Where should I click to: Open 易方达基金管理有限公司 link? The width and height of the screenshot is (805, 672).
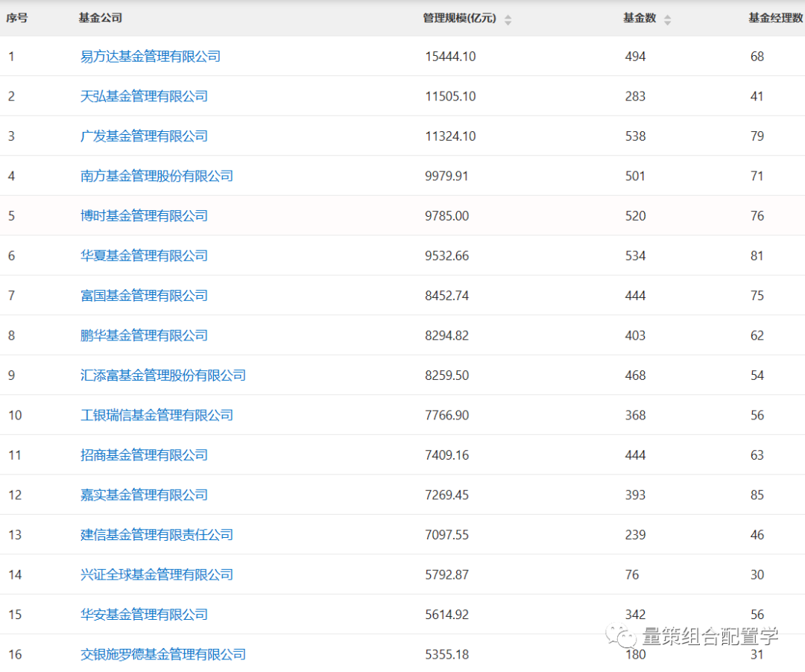151,57
